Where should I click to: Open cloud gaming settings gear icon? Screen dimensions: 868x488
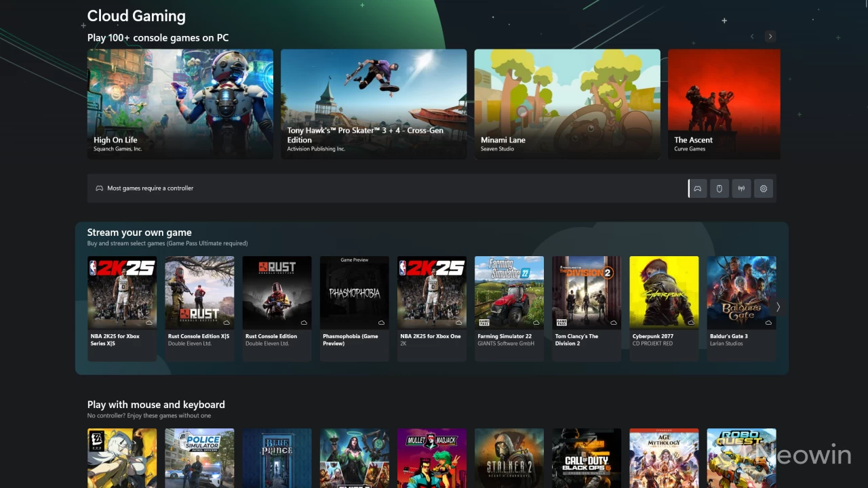click(764, 188)
